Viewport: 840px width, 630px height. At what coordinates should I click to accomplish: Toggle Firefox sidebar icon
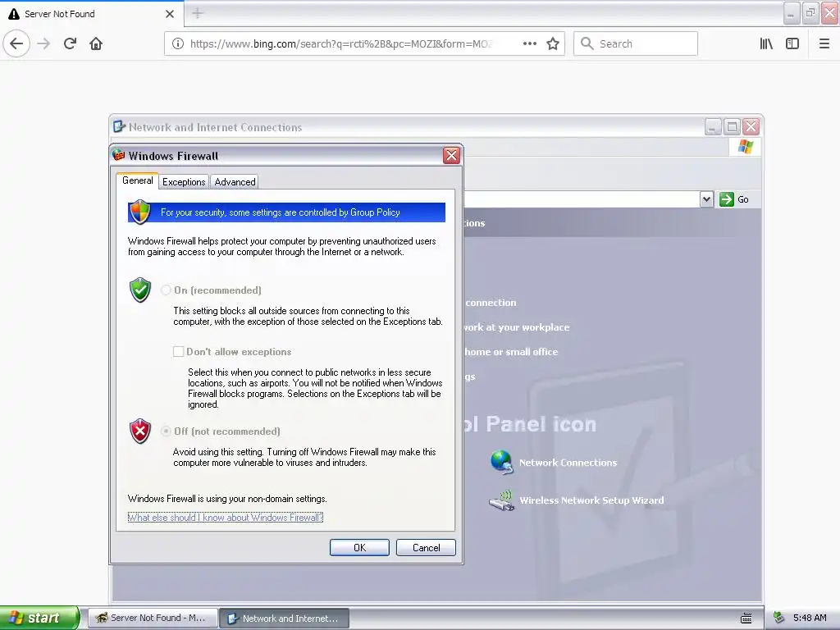click(792, 43)
